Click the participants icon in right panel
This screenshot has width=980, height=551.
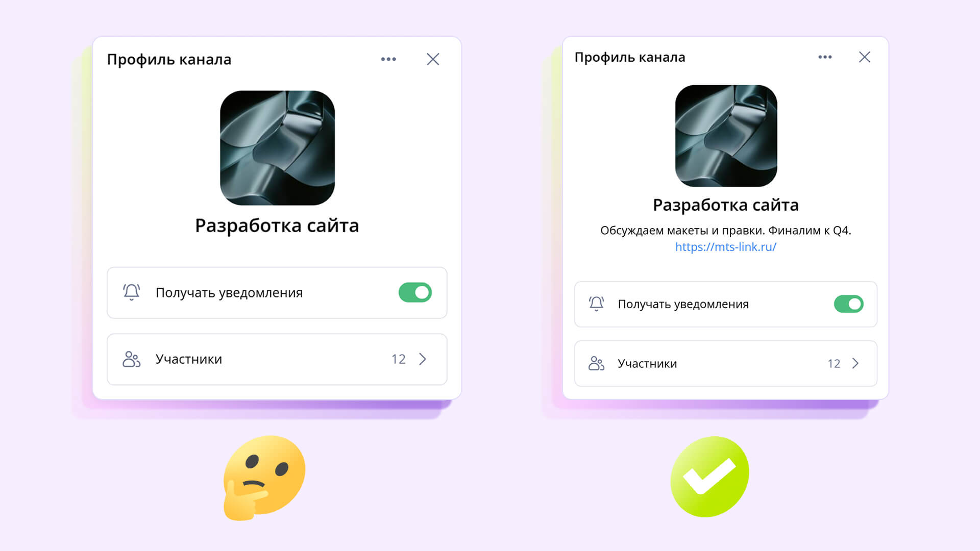click(596, 363)
